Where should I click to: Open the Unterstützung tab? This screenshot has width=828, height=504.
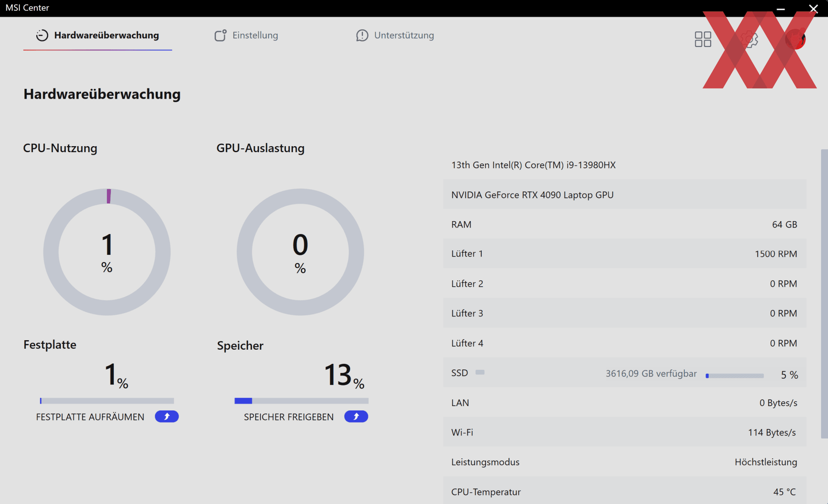[x=395, y=35]
